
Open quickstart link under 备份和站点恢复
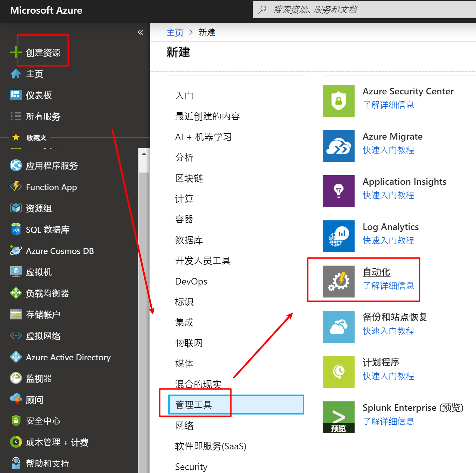389,331
